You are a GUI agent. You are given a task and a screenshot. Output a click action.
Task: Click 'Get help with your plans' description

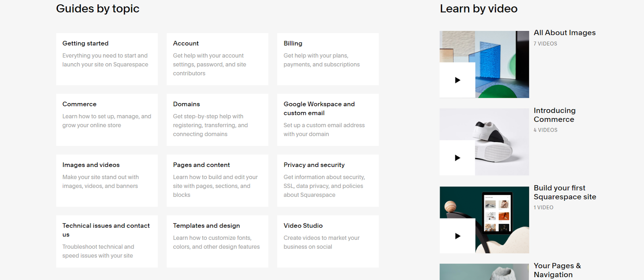click(322, 60)
